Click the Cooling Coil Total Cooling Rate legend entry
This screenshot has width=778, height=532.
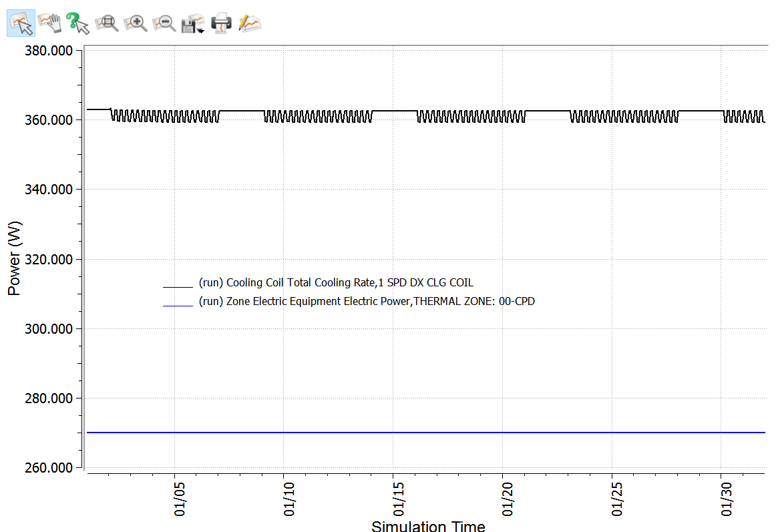pos(336,282)
